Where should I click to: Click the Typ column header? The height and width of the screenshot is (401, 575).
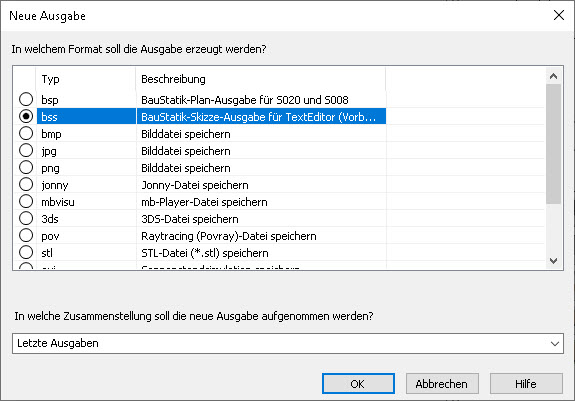[x=86, y=79]
